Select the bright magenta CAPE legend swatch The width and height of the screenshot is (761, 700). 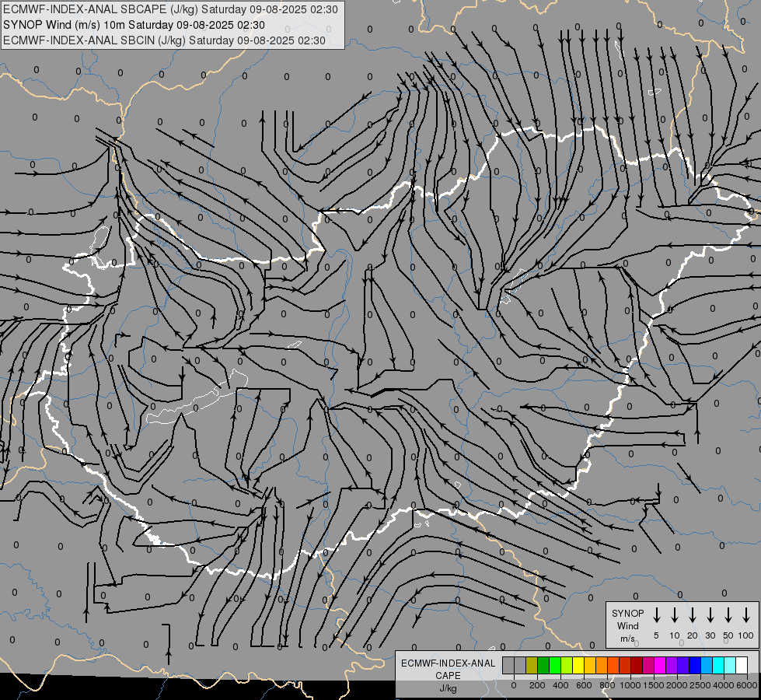coord(660,665)
